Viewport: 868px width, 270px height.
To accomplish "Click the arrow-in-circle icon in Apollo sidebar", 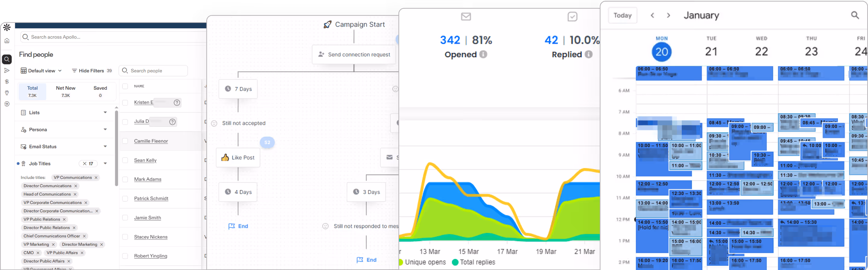I will [x=7, y=104].
